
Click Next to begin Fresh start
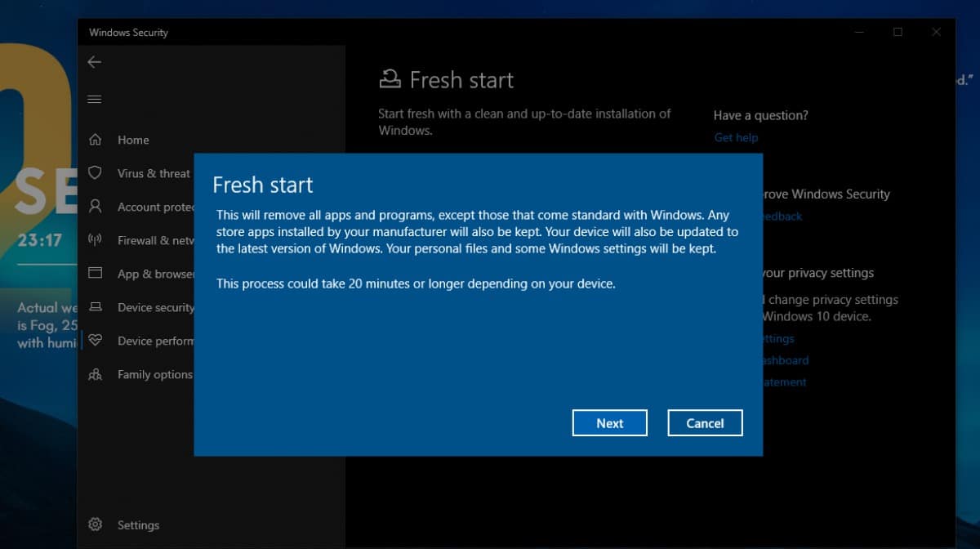pyautogui.click(x=609, y=422)
